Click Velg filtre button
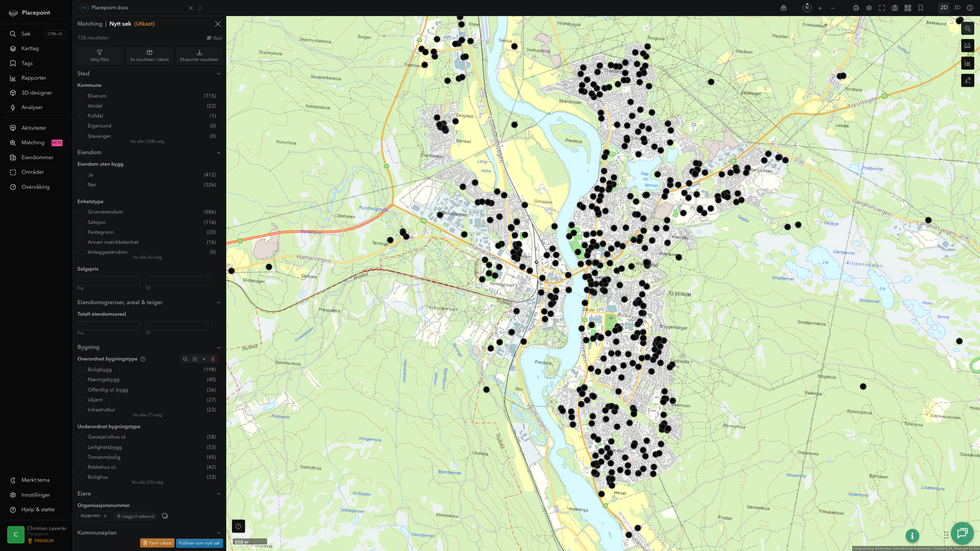The width and height of the screenshot is (980, 551). [x=100, y=56]
